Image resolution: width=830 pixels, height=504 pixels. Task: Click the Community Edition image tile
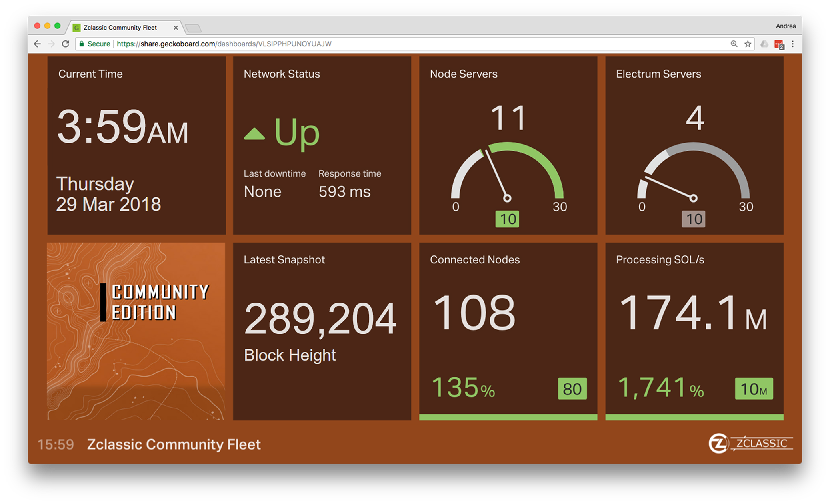(x=136, y=331)
